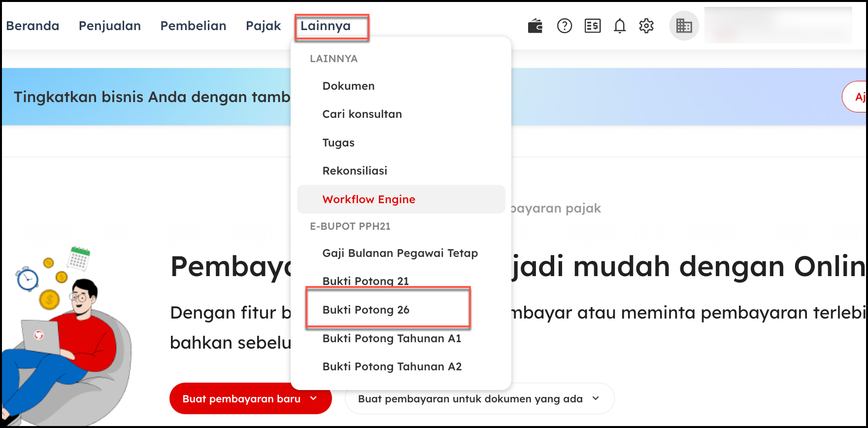This screenshot has height=428, width=868.
Task: Open notifications bell icon
Action: point(620,26)
